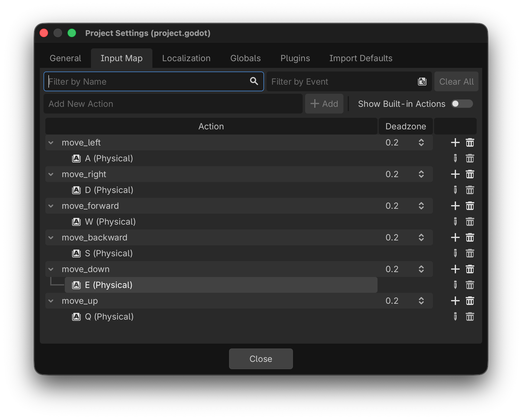The image size is (522, 420).
Task: Add an event to move_left action
Action: (x=455, y=142)
